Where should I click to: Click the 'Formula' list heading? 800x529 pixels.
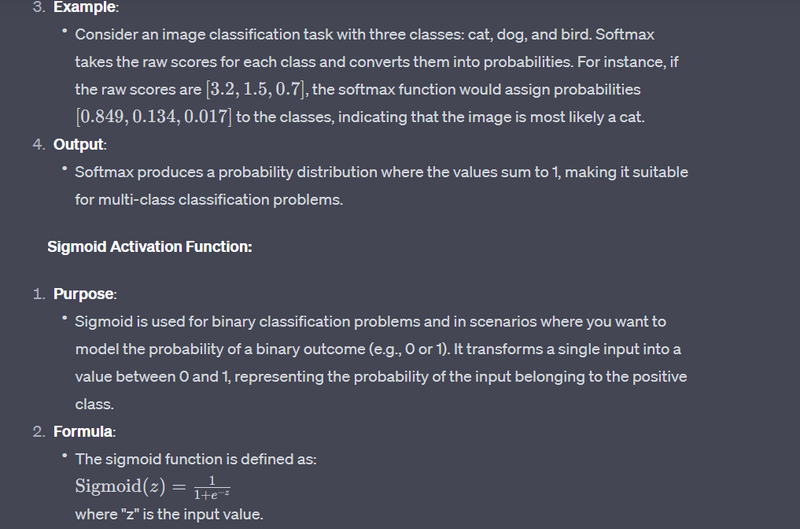coord(84,432)
